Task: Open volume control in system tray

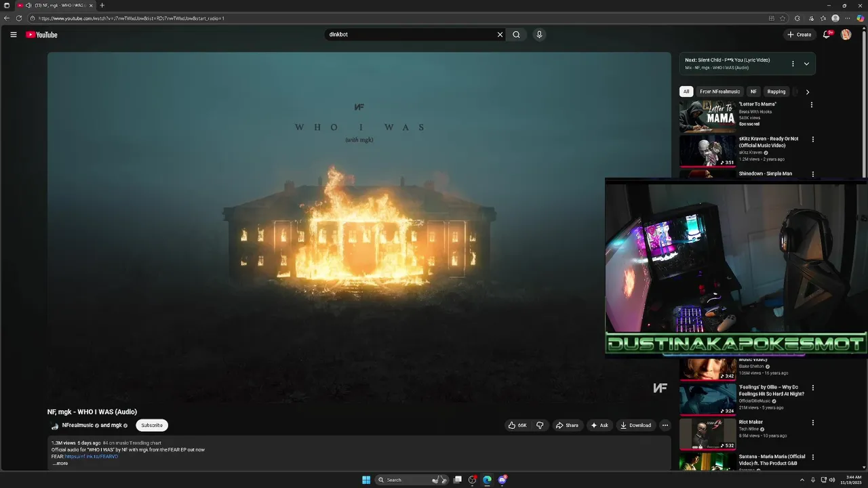Action: pyautogui.click(x=832, y=480)
